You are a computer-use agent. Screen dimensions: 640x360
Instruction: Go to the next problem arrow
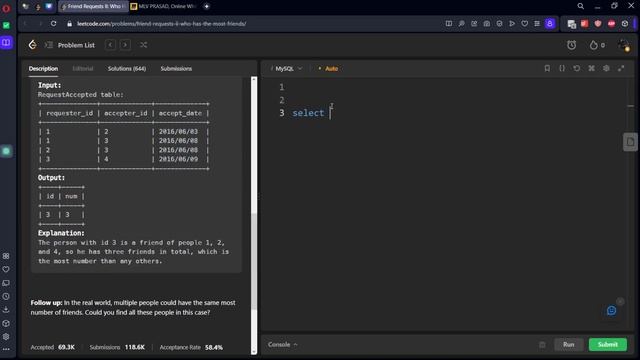(125, 45)
